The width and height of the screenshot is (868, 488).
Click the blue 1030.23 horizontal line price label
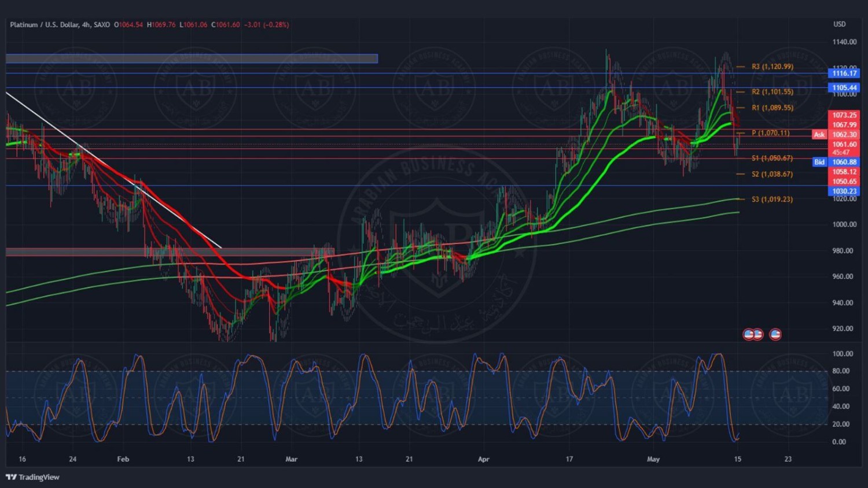(x=844, y=191)
